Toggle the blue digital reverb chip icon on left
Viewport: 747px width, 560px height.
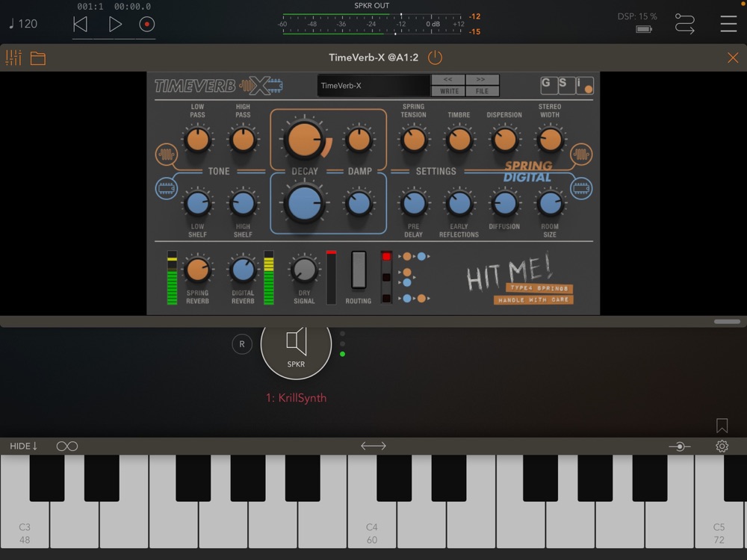167,188
